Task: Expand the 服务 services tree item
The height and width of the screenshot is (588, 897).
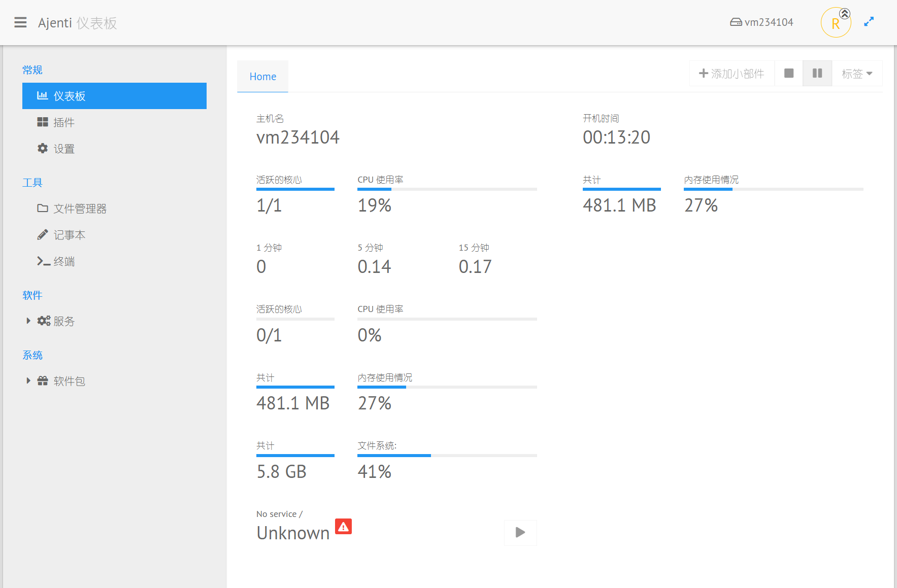Action: coord(28,321)
